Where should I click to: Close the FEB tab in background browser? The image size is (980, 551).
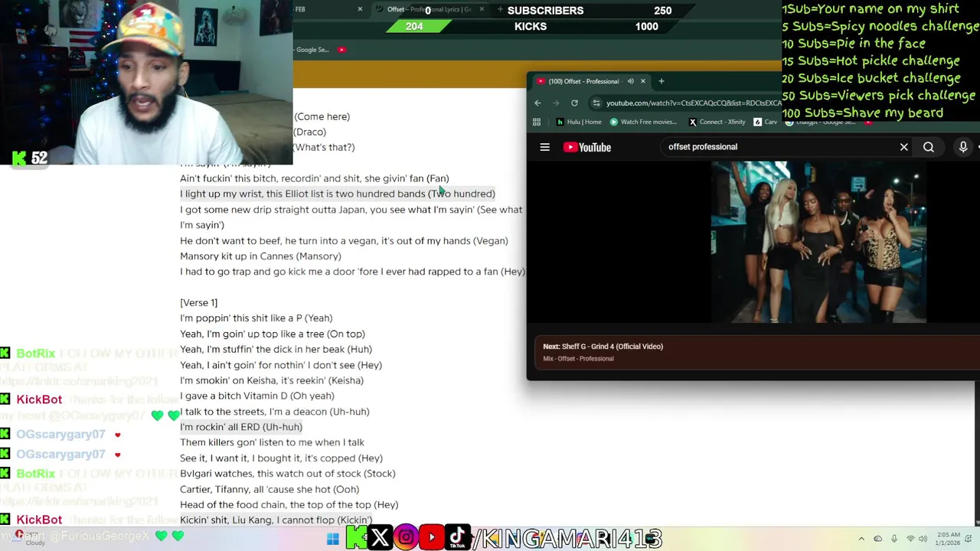(x=360, y=9)
